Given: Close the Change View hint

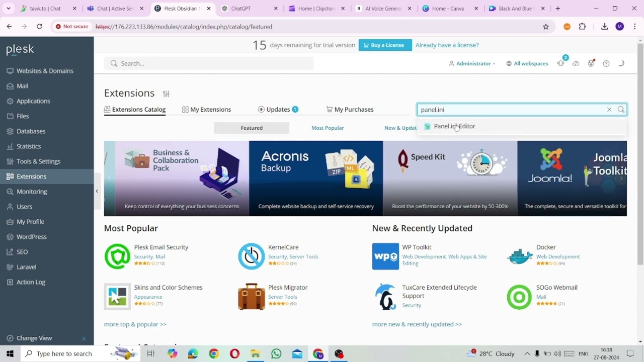Looking at the screenshot, I should click(84, 338).
